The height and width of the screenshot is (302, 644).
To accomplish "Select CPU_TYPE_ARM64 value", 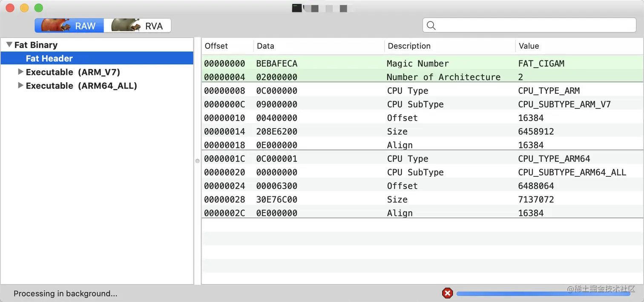I will click(554, 159).
